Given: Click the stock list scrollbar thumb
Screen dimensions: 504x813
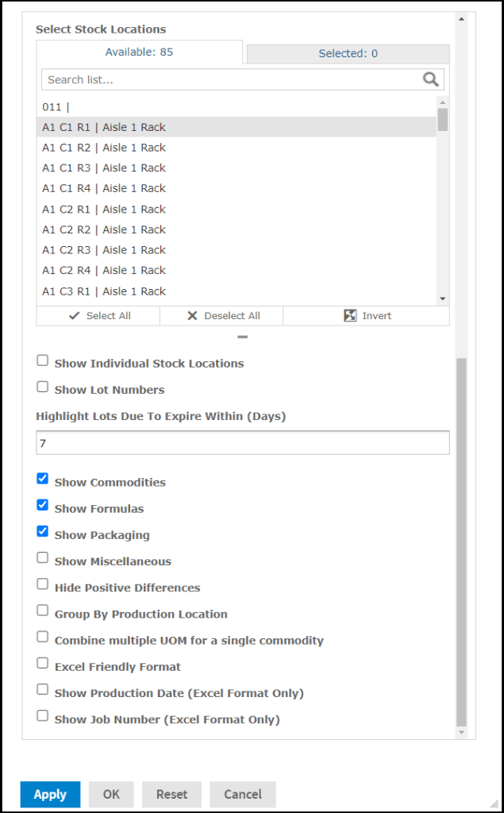Looking at the screenshot, I should click(x=443, y=119).
